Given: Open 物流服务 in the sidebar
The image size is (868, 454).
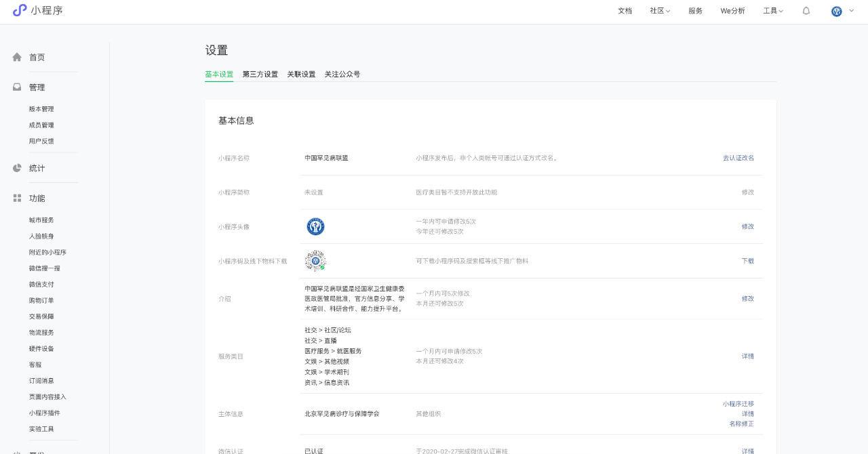Looking at the screenshot, I should point(41,333).
